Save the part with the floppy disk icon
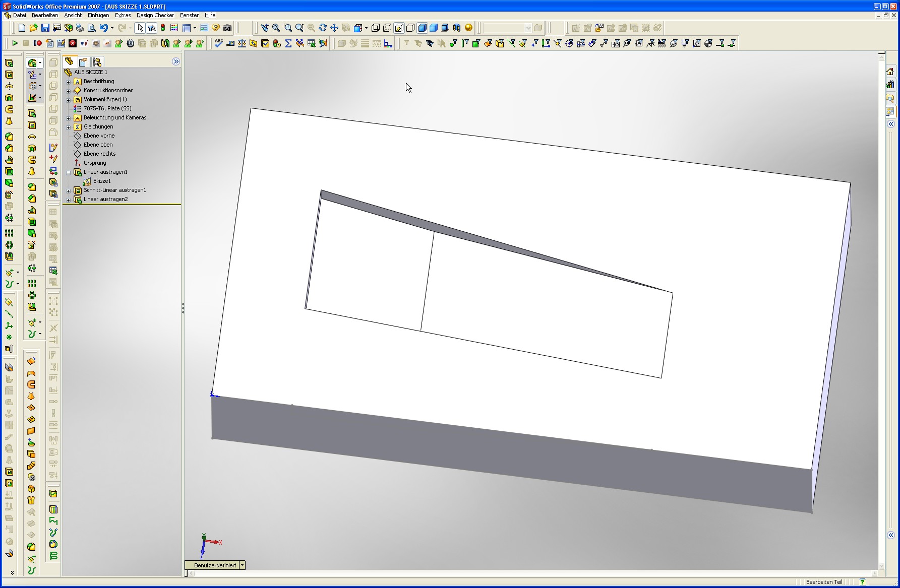This screenshot has width=900, height=588. [x=45, y=28]
